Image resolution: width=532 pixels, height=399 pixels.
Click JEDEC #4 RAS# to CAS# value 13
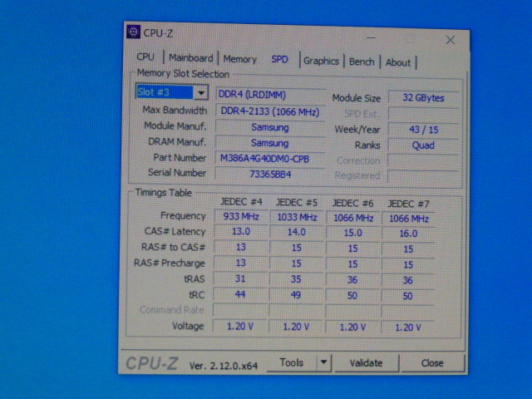241,248
